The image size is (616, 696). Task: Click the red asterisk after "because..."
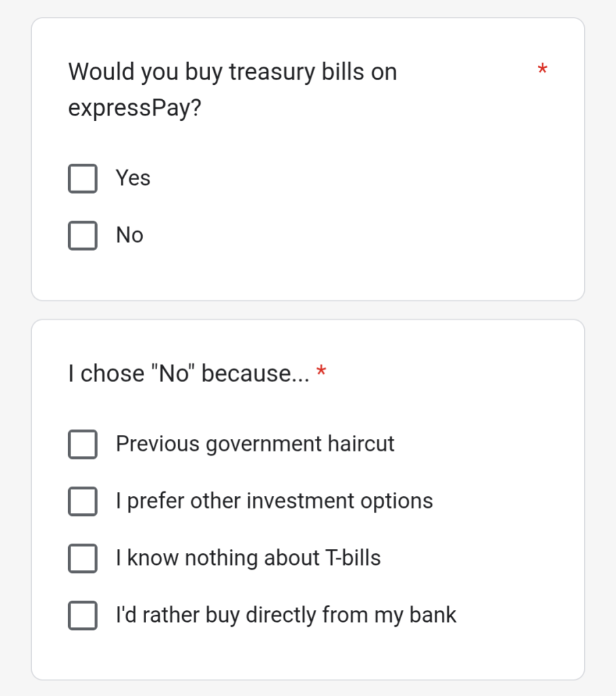322,372
